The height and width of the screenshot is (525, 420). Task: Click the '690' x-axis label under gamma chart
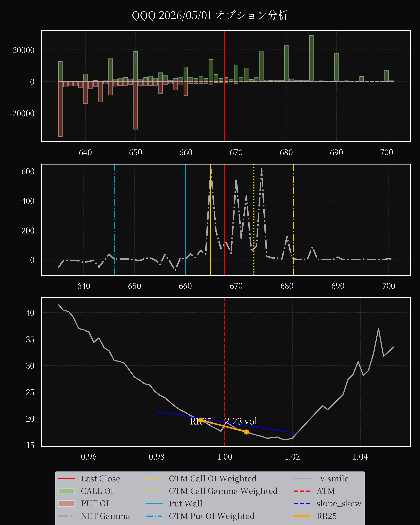(x=338, y=286)
